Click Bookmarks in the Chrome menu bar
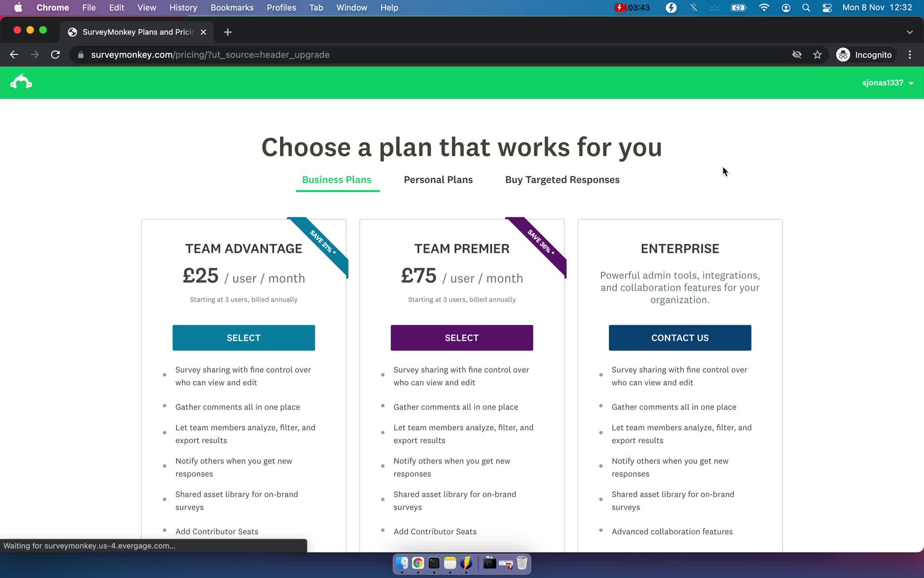 coord(232,7)
